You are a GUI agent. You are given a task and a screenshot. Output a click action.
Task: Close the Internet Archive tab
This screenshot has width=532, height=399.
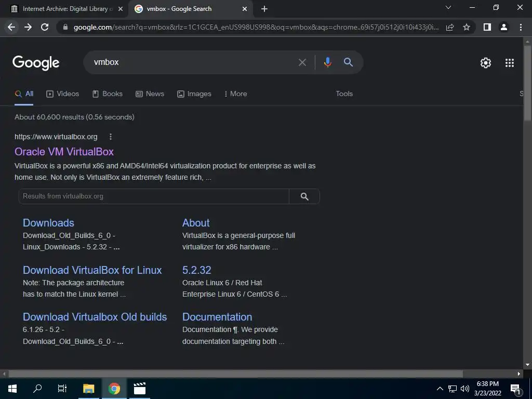(x=121, y=9)
